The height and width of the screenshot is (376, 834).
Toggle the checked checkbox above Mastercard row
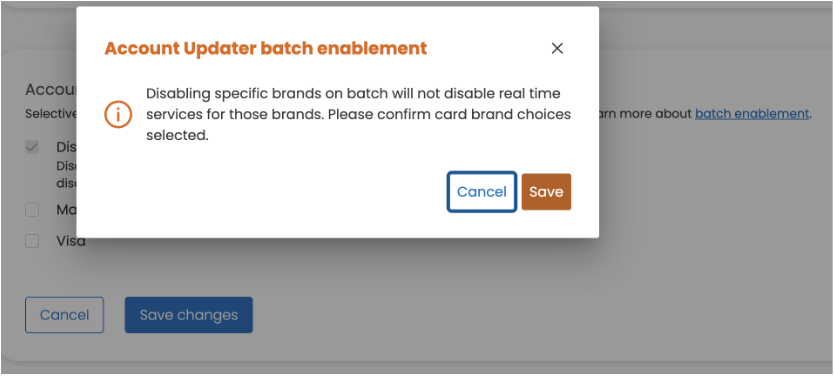(x=32, y=147)
